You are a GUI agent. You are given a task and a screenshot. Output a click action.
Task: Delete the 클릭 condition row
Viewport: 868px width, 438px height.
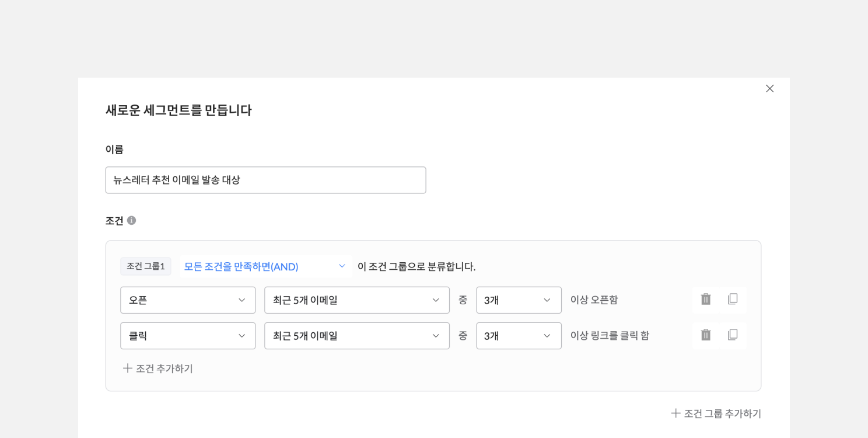coord(706,335)
